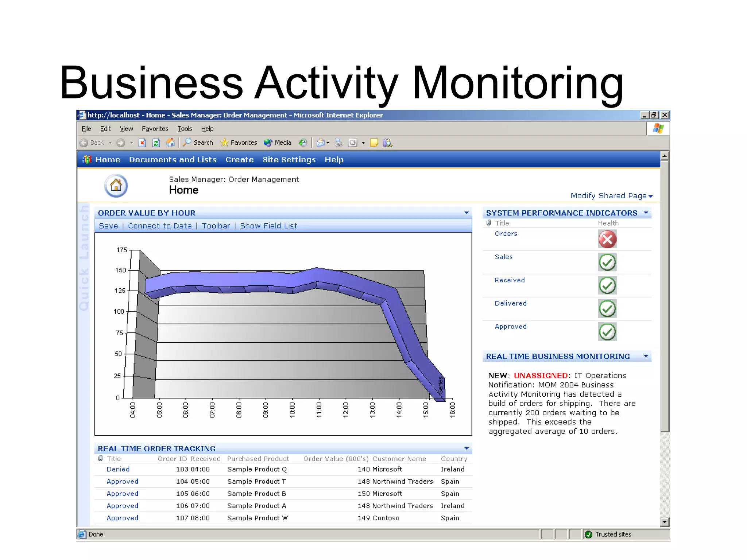Open the Modify Shared Page dropdown
The width and height of the screenshot is (747, 560).
coord(611,196)
